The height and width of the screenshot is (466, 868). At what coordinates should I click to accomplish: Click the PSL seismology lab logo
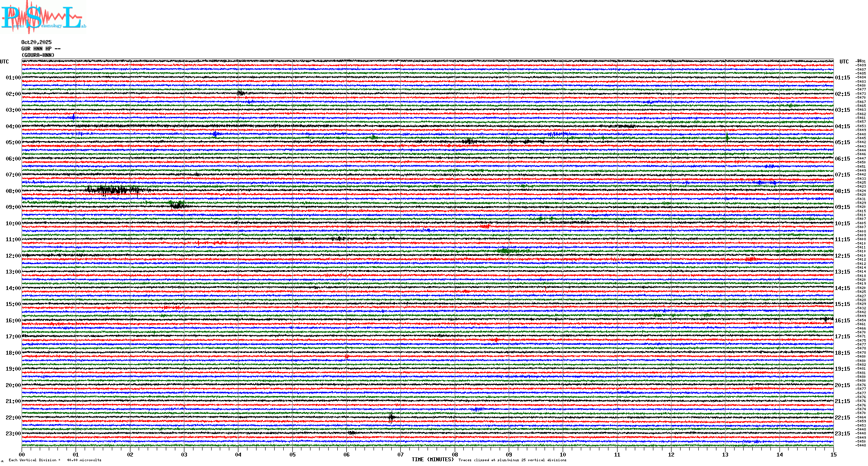point(42,16)
